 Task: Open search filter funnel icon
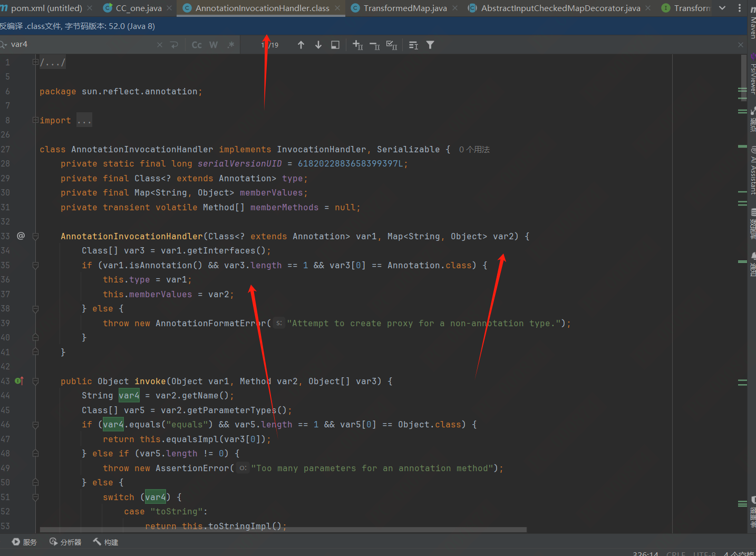coord(430,45)
